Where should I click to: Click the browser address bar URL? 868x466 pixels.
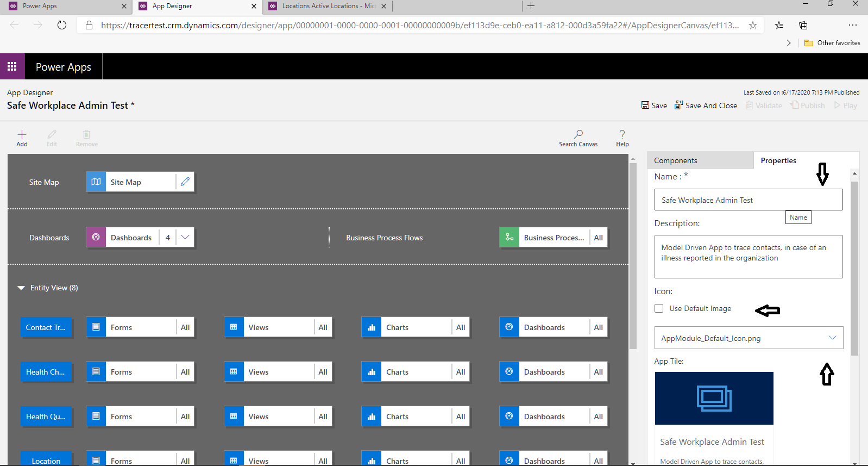pos(419,25)
